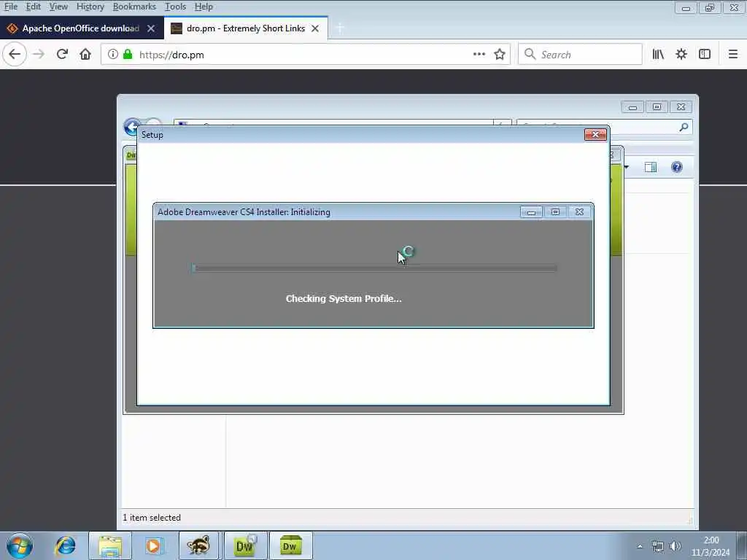Reload the current page

click(x=62, y=54)
